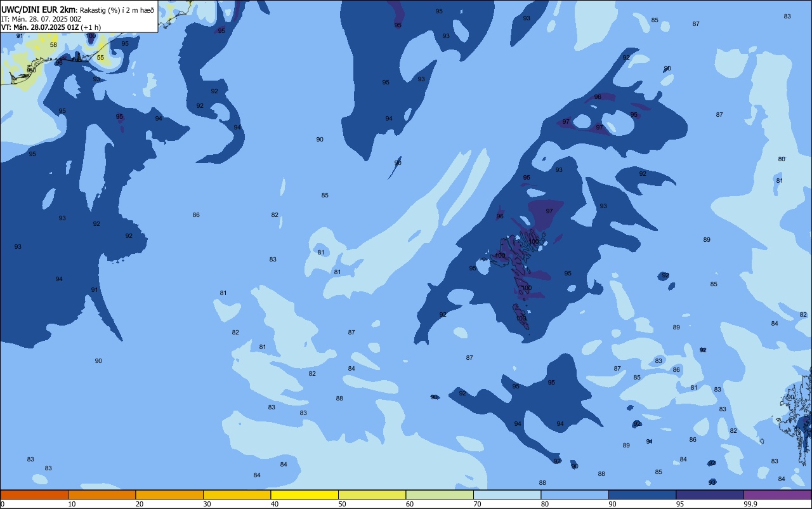Screen dimensions: 812x509
Task: Click the navy 95–99.9 legend swatch
Action: pyautogui.click(x=710, y=494)
